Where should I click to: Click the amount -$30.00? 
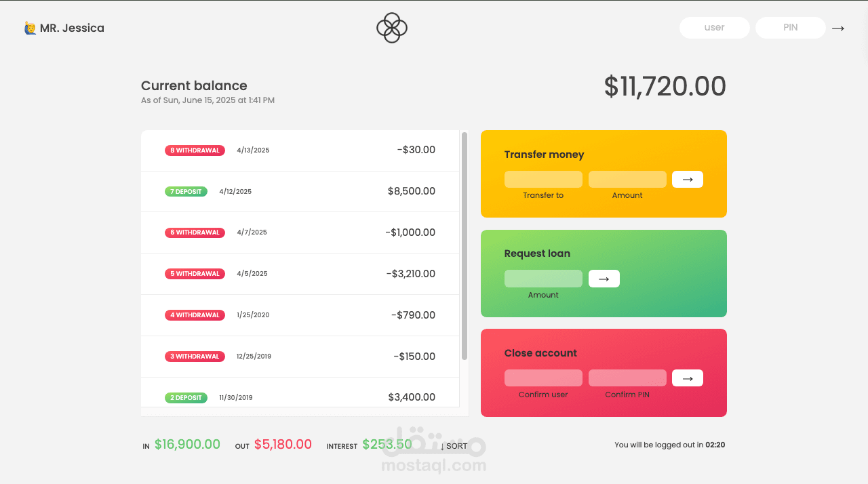tap(416, 150)
